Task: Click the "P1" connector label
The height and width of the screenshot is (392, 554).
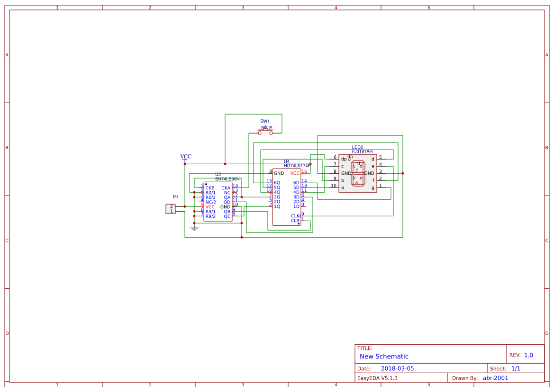Action: click(x=176, y=197)
